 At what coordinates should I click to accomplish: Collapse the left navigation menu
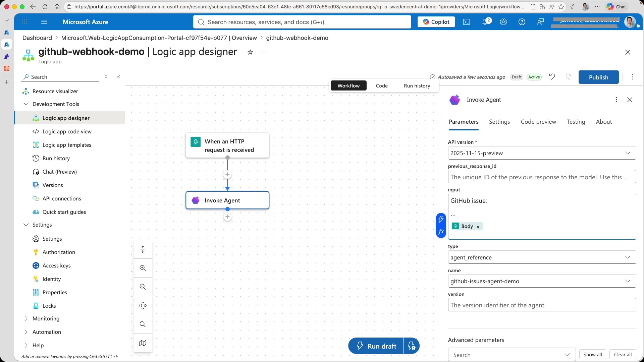click(118, 77)
